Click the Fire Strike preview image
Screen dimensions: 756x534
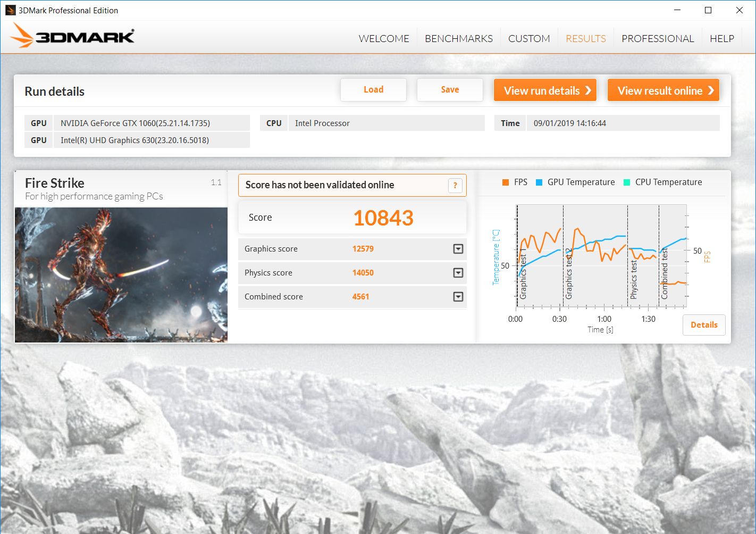(121, 275)
